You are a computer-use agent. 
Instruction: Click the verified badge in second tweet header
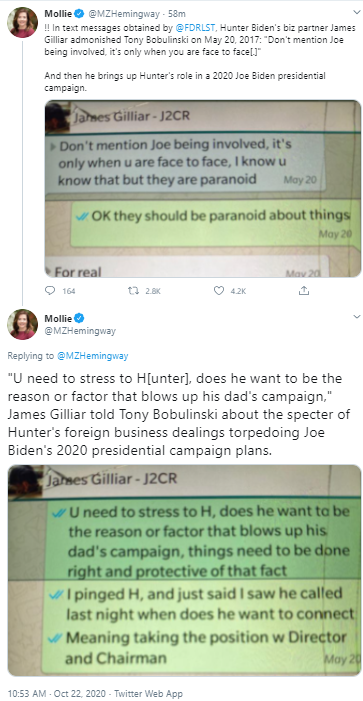[79, 318]
